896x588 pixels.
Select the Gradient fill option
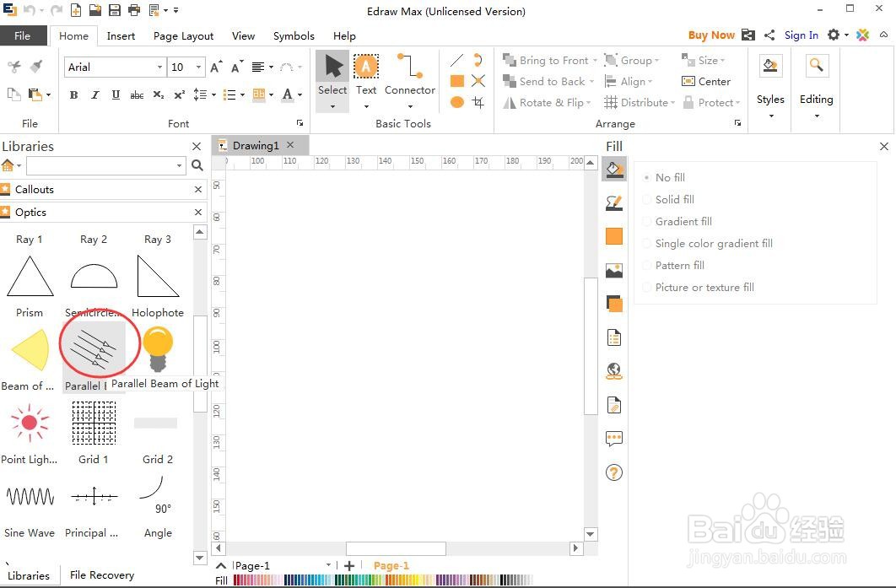point(677,222)
